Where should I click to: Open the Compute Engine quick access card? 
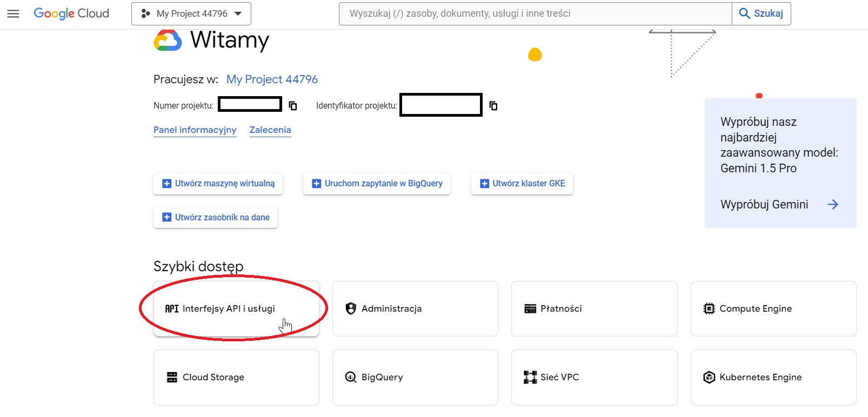coord(773,308)
